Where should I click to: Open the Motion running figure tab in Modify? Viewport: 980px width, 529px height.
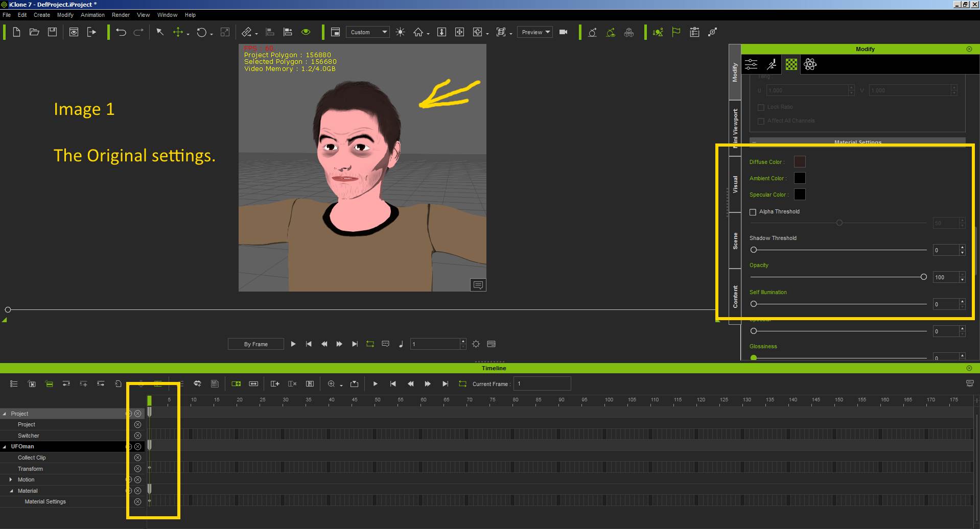(772, 64)
